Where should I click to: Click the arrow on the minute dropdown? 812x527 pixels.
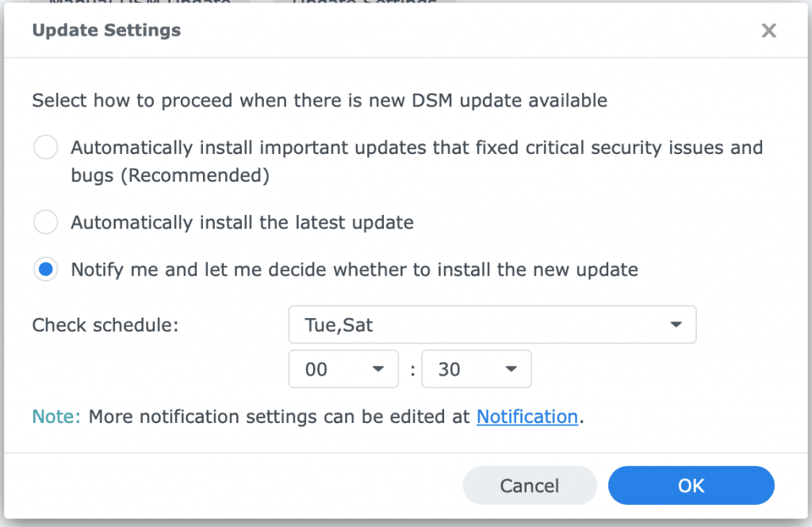[x=511, y=369]
